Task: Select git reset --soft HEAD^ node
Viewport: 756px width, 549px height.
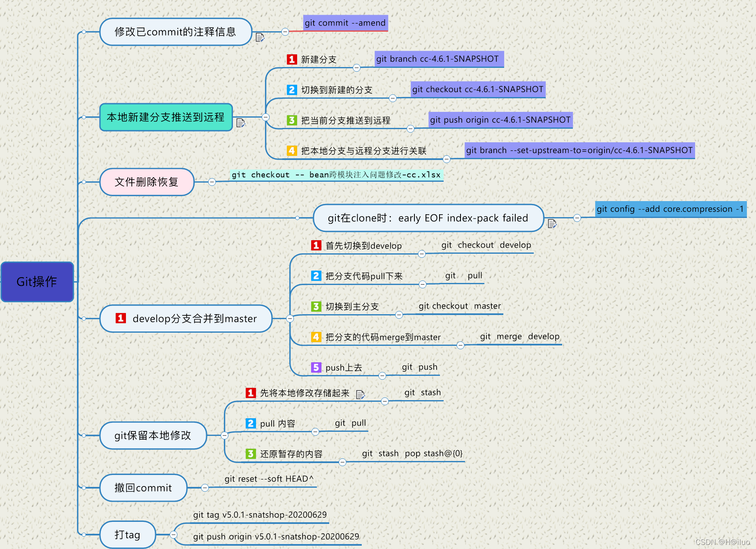Action: point(269,479)
